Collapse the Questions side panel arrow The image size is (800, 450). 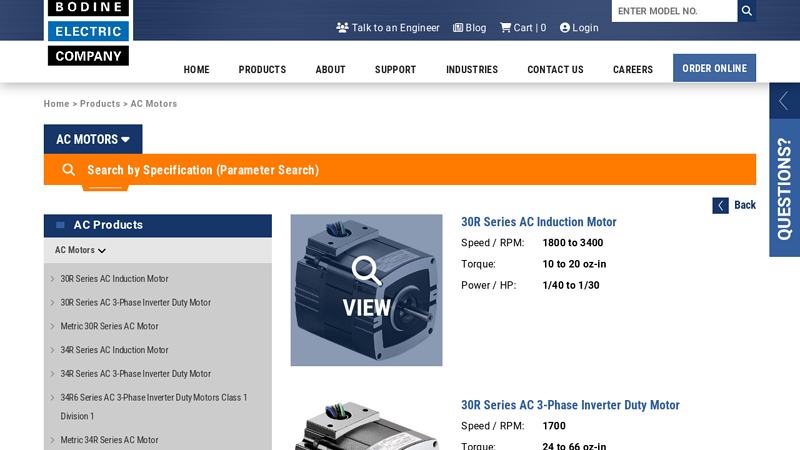(x=784, y=101)
